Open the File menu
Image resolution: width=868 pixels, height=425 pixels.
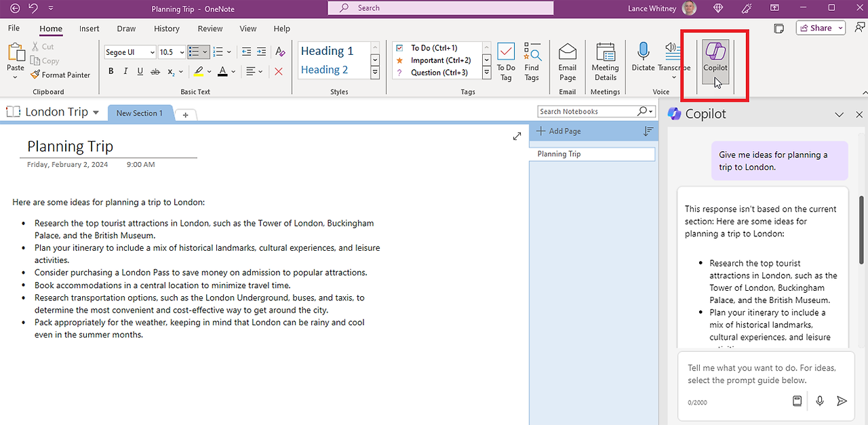[14, 28]
